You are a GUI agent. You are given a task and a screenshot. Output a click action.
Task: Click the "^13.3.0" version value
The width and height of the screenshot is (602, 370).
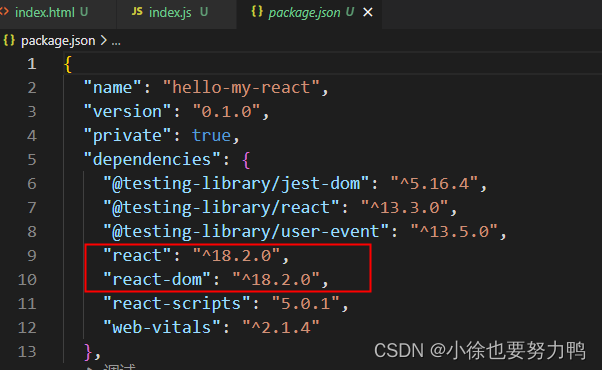coord(405,207)
